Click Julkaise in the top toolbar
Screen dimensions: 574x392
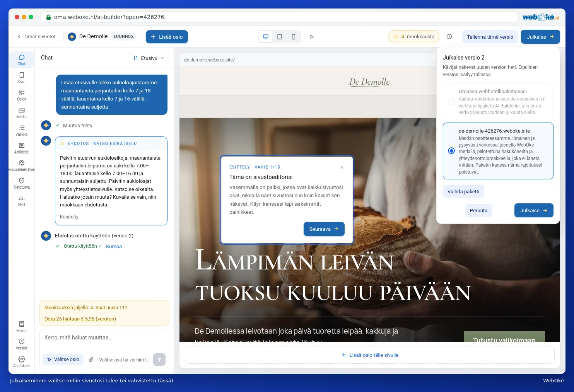[x=540, y=37]
